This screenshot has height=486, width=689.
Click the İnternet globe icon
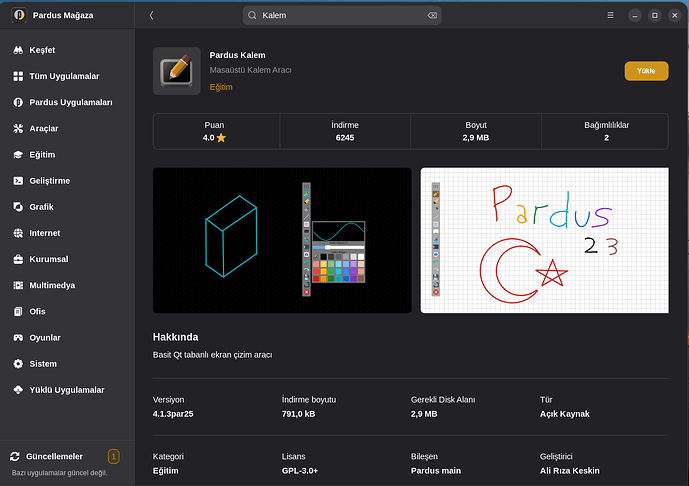(x=18, y=233)
